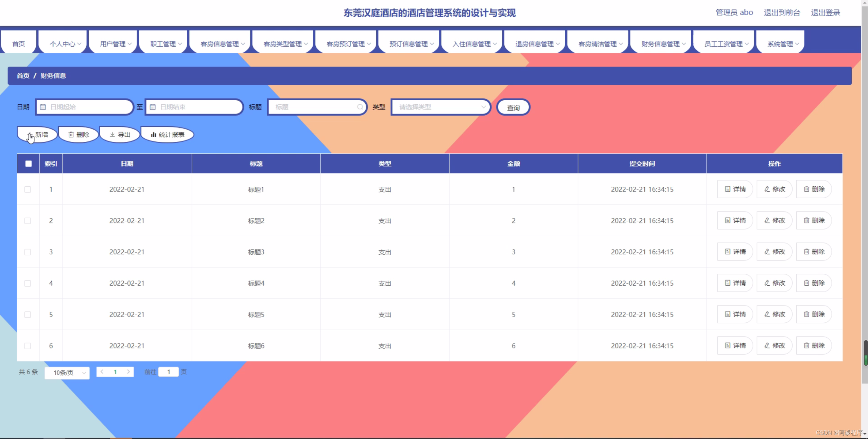The height and width of the screenshot is (439, 868).
Task: Open the 统计报表 bar chart icon
Action: (154, 135)
